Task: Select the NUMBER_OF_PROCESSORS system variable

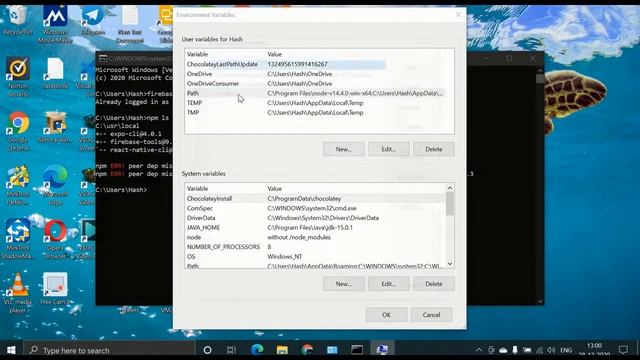Action: click(315, 247)
